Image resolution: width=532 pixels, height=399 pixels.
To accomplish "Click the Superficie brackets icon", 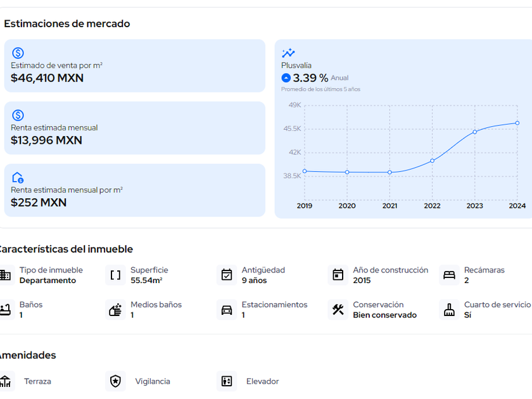I will (x=115, y=275).
